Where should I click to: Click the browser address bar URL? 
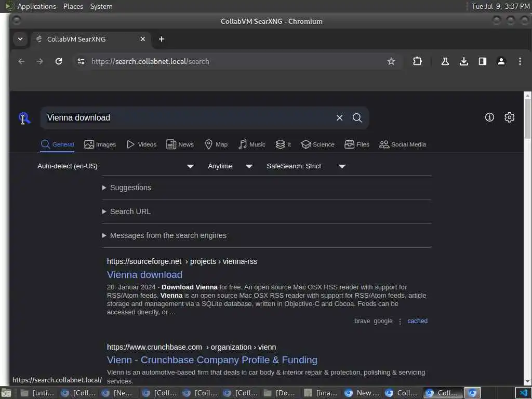coord(150,61)
